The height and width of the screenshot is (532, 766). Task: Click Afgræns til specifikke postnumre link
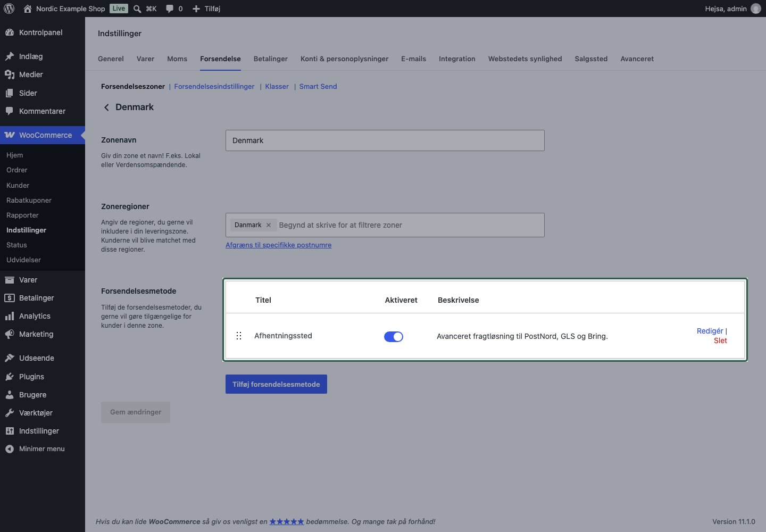(278, 245)
